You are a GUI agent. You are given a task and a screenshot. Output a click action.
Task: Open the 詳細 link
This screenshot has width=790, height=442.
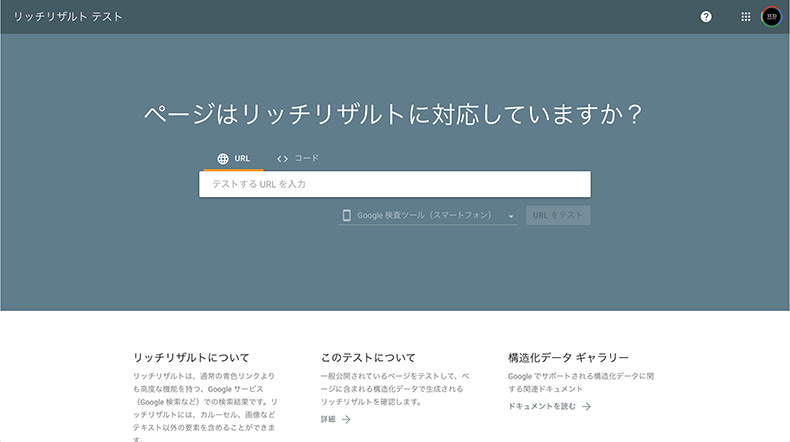(336, 419)
